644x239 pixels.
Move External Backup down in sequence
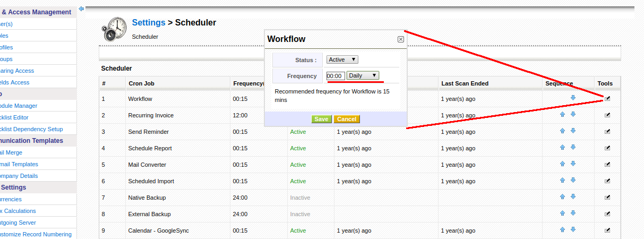(573, 214)
